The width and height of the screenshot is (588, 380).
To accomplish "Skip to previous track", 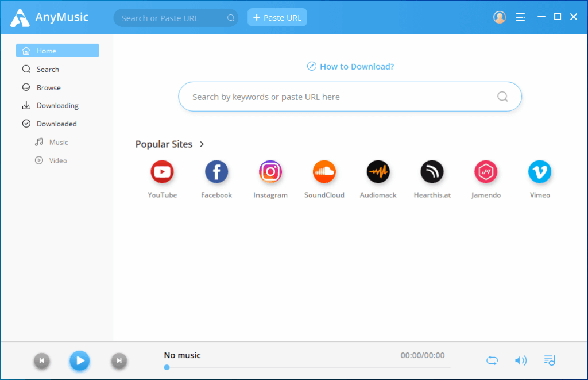I will click(x=41, y=361).
